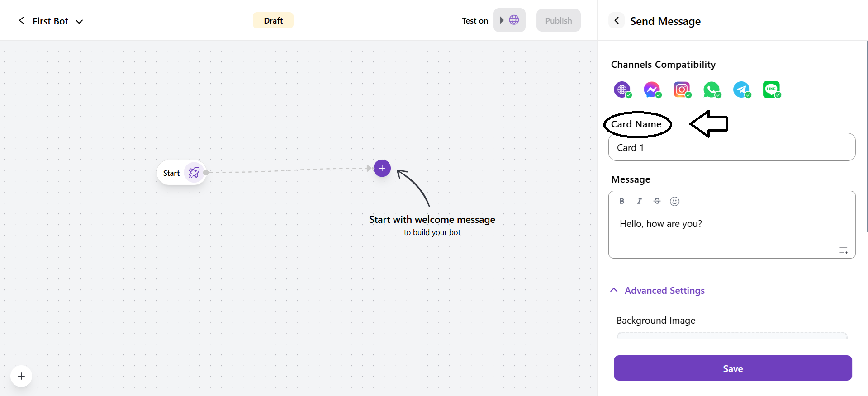Toggle strikethrough formatting in message editor
This screenshot has height=396, width=868.
[x=657, y=201]
